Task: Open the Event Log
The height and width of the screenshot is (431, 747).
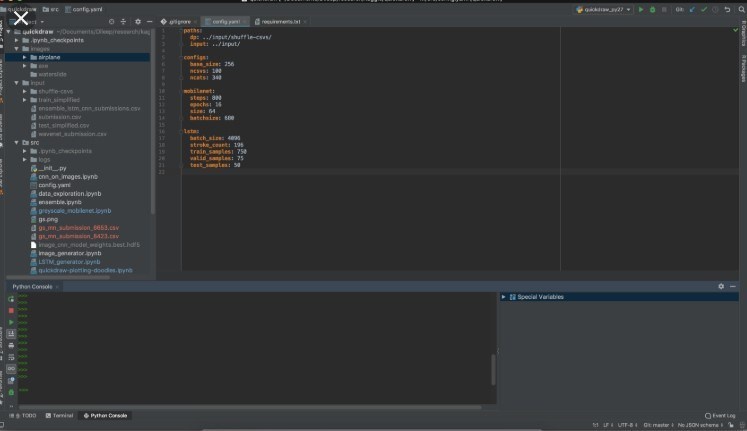Action: point(720,415)
